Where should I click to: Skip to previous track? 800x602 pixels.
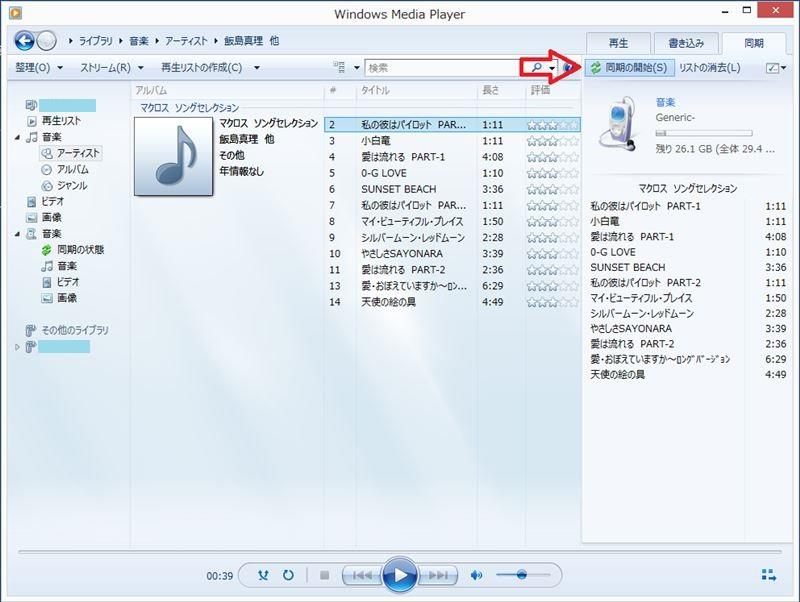coord(362,575)
